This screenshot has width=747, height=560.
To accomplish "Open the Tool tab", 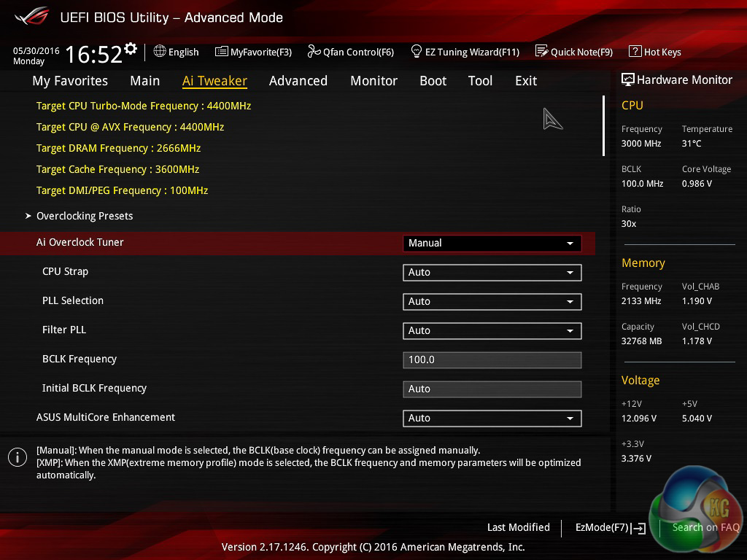I will [x=480, y=81].
